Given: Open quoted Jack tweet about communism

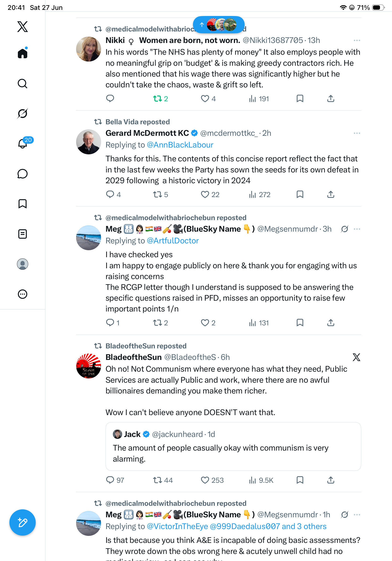Looking at the screenshot, I should tap(233, 446).
